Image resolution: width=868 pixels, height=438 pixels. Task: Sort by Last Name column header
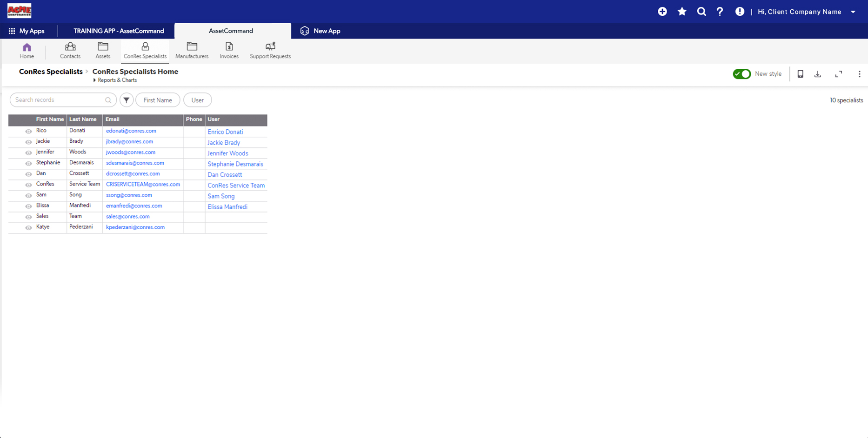(x=83, y=119)
